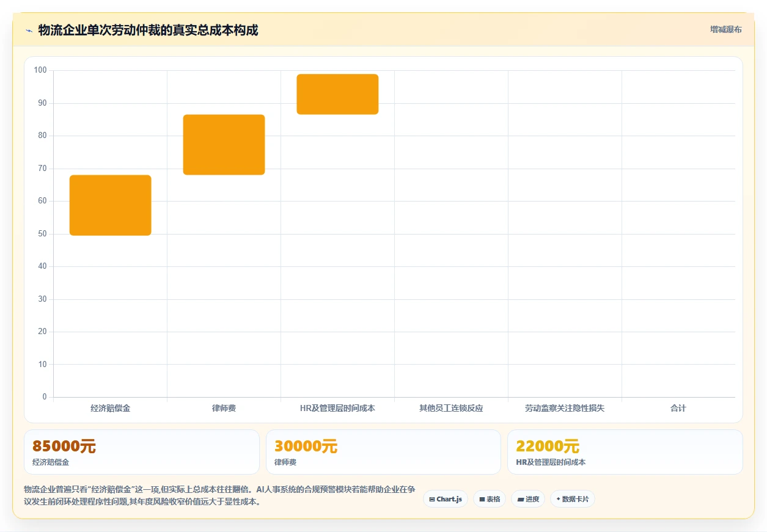Click the 合计 category axis label

pos(678,408)
